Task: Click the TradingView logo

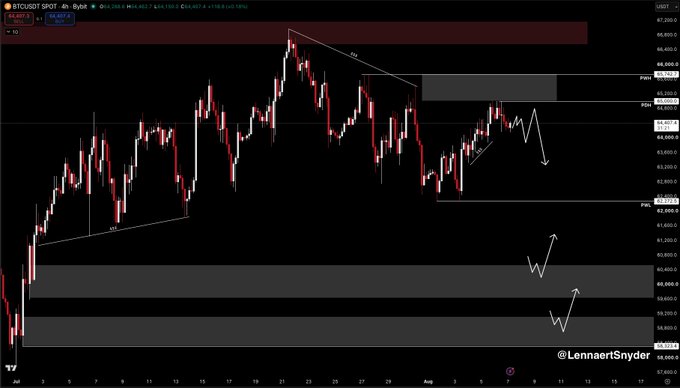Action: coord(11,368)
